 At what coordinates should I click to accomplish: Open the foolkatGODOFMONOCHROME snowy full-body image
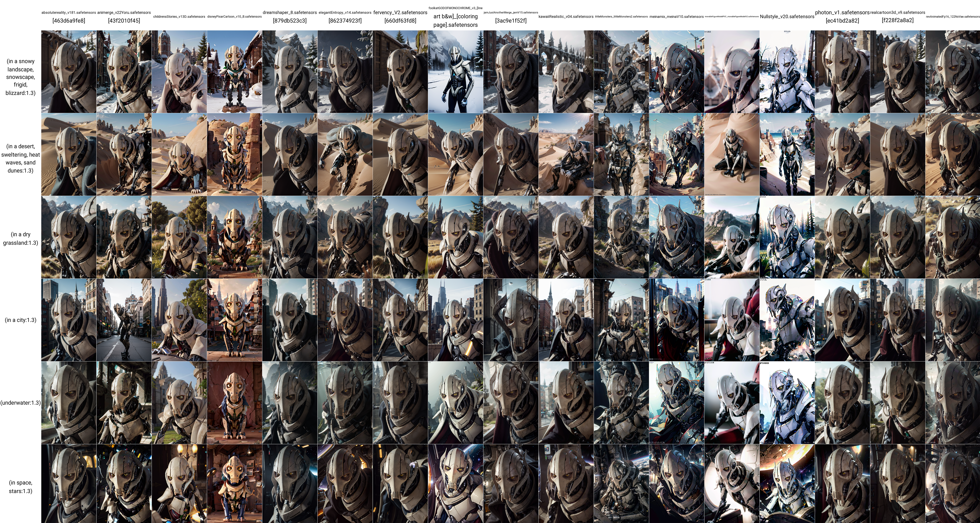click(455, 72)
